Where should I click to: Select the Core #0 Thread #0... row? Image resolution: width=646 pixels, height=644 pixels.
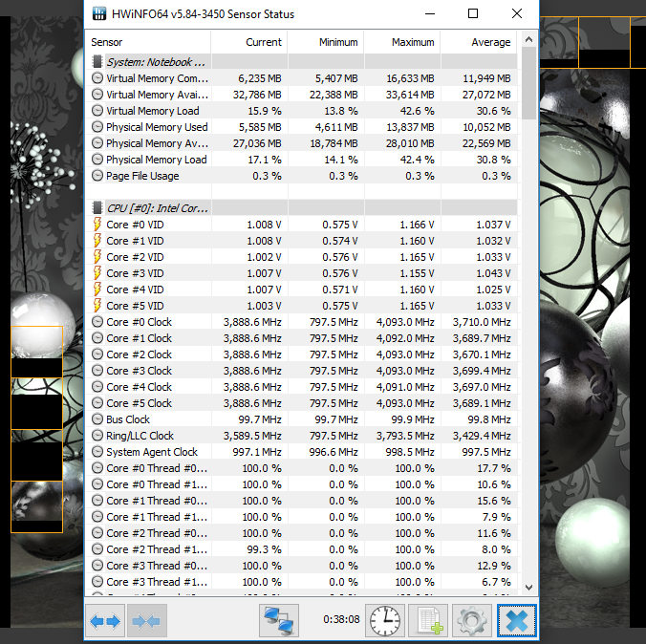[301, 468]
